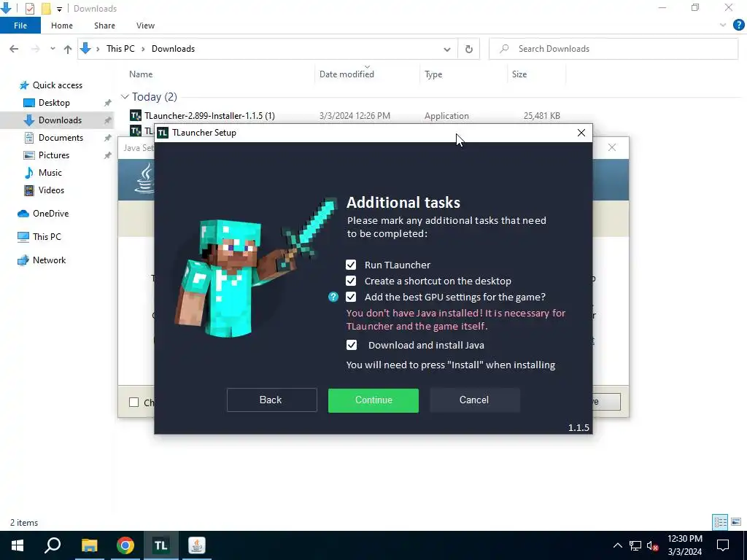Open Windows taskbar search
The height and width of the screenshot is (560, 747).
pyautogui.click(x=53, y=545)
